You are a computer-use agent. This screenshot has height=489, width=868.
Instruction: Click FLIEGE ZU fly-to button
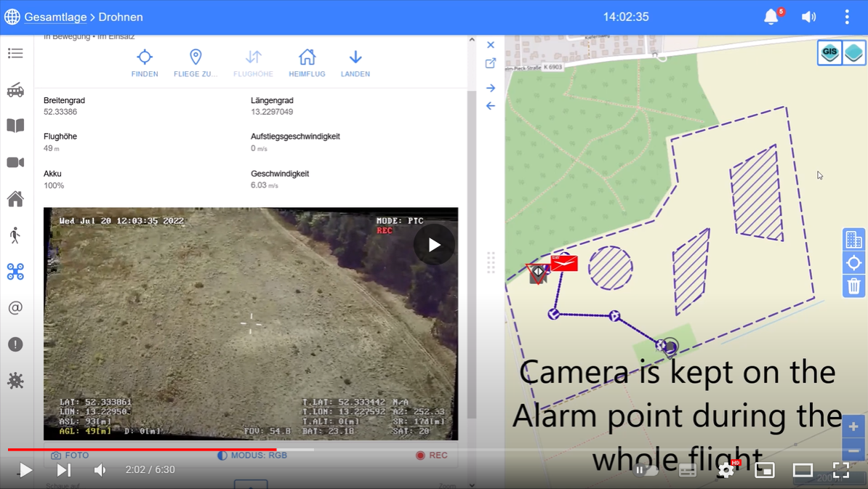coord(196,63)
